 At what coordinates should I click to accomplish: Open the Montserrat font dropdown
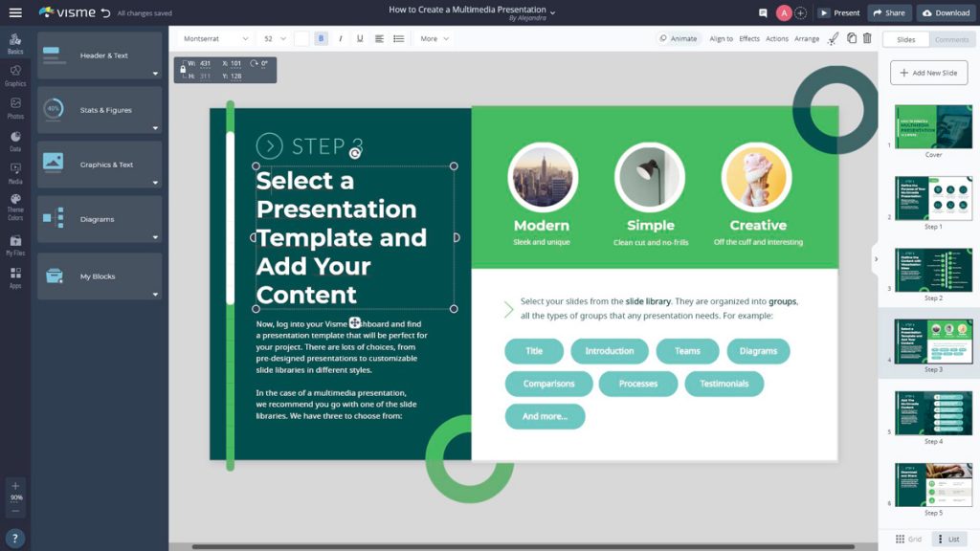point(215,38)
